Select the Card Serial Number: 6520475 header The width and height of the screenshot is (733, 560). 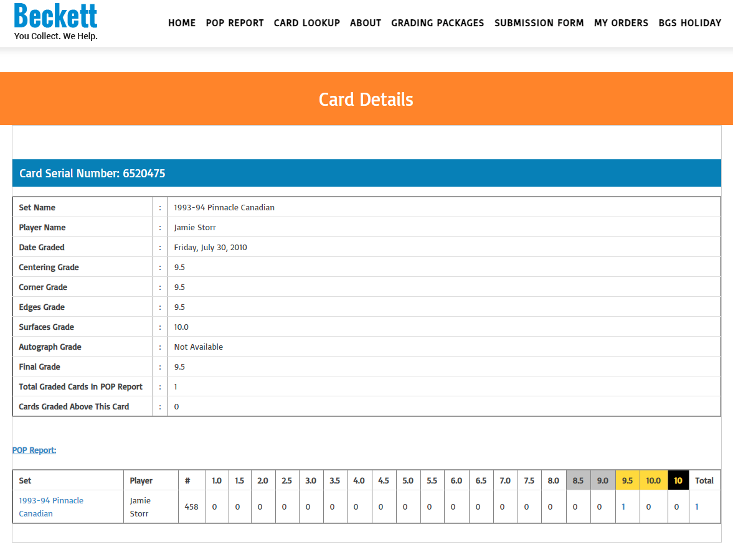pyautogui.click(x=366, y=173)
